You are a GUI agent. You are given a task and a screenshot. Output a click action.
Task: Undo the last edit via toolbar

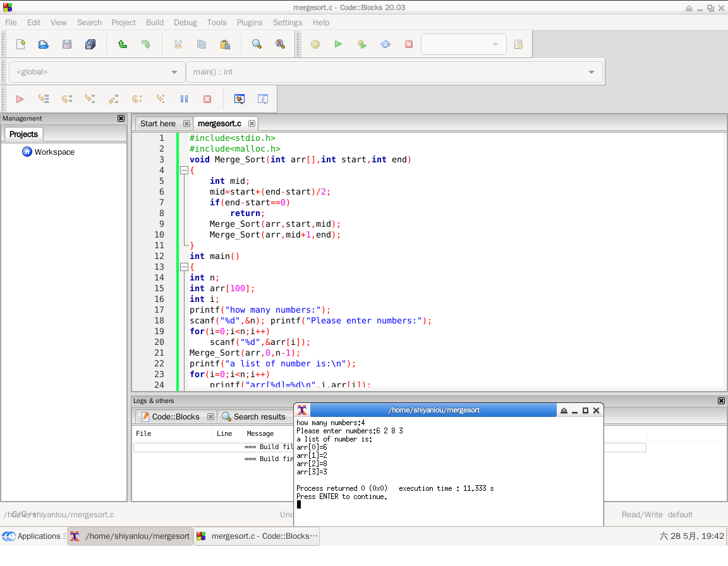[123, 44]
